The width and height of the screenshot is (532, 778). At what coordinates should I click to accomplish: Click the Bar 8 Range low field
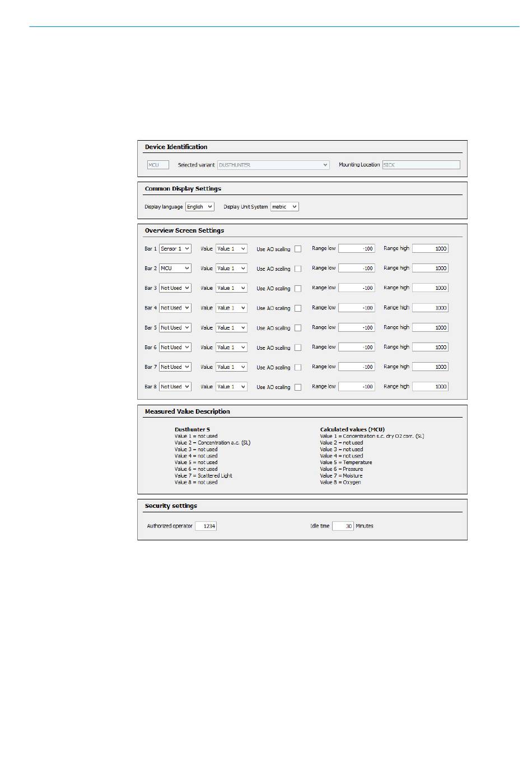tap(356, 387)
